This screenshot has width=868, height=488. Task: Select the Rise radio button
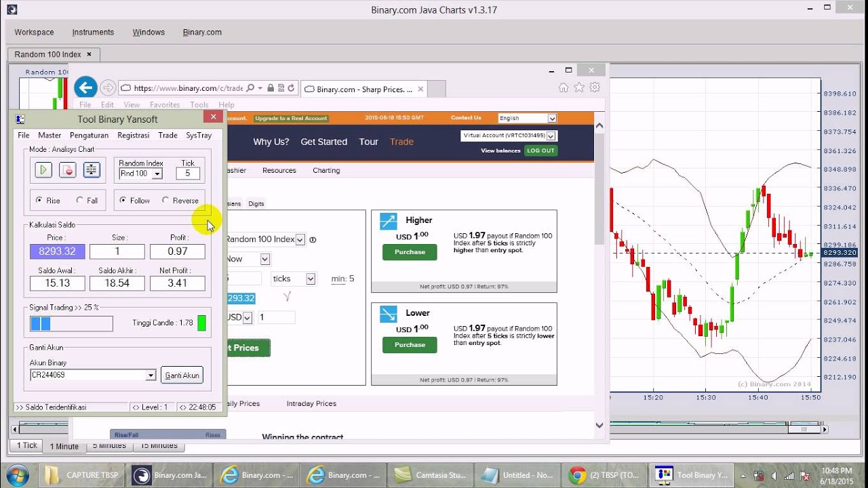pyautogui.click(x=39, y=201)
